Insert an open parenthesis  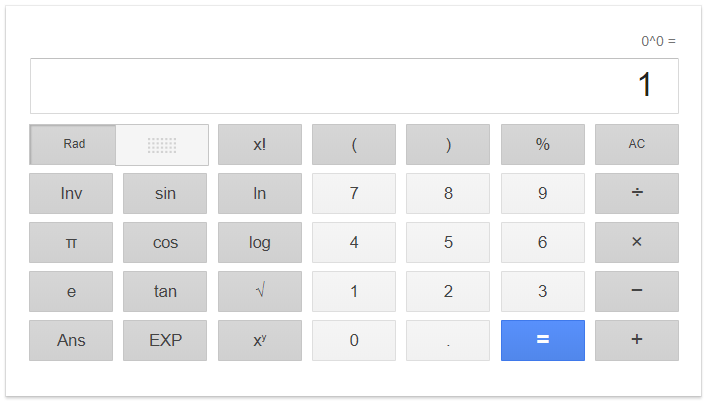354,144
